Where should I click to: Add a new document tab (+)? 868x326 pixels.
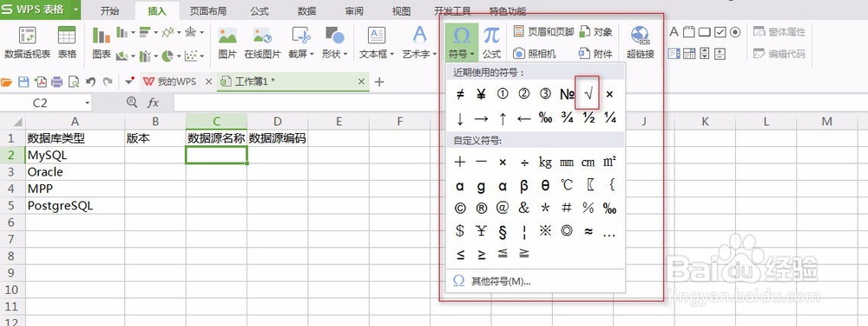(379, 82)
